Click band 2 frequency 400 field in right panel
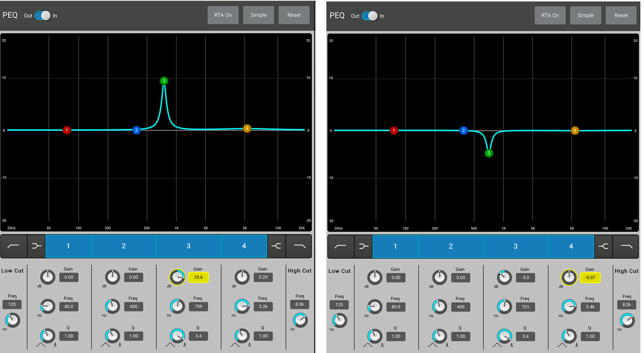This screenshot has width=644, height=353. 461,307
